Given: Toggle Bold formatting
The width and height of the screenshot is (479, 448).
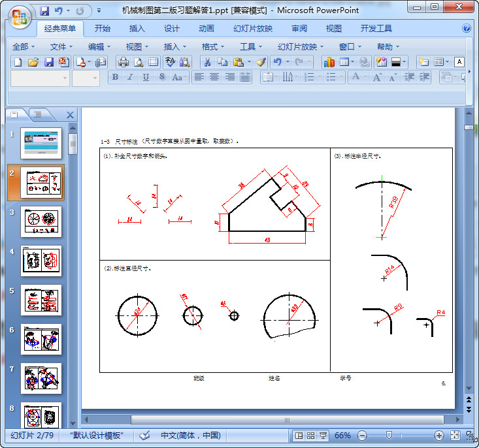Looking at the screenshot, I should point(115,77).
